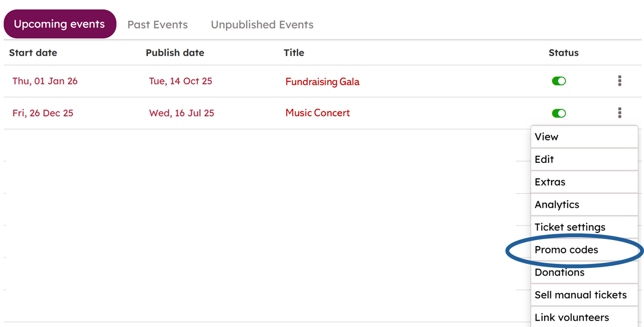Click three-dot menu for Music Concert
The width and height of the screenshot is (644, 327).
[x=619, y=113]
